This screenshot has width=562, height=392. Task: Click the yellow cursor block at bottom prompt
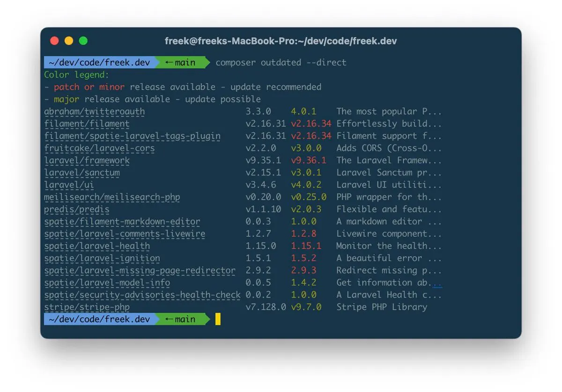point(218,319)
